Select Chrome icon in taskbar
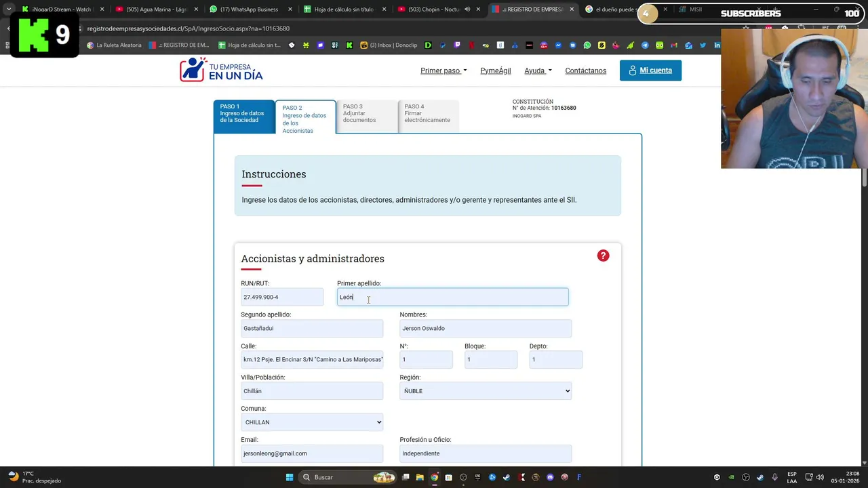 [434, 477]
